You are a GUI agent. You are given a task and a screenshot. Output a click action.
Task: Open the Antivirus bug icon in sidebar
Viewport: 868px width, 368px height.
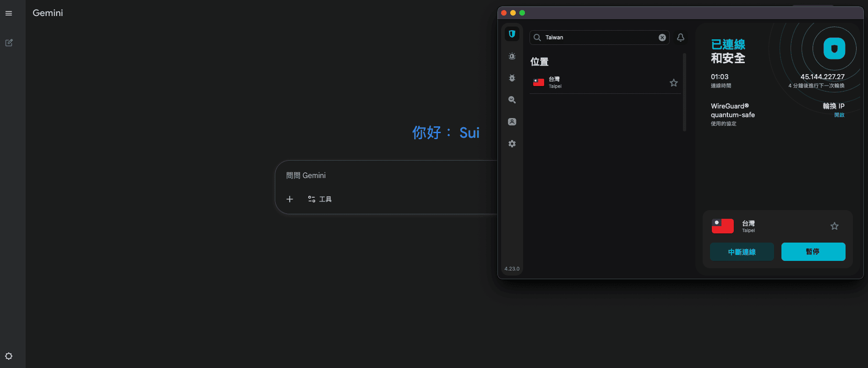click(x=512, y=78)
